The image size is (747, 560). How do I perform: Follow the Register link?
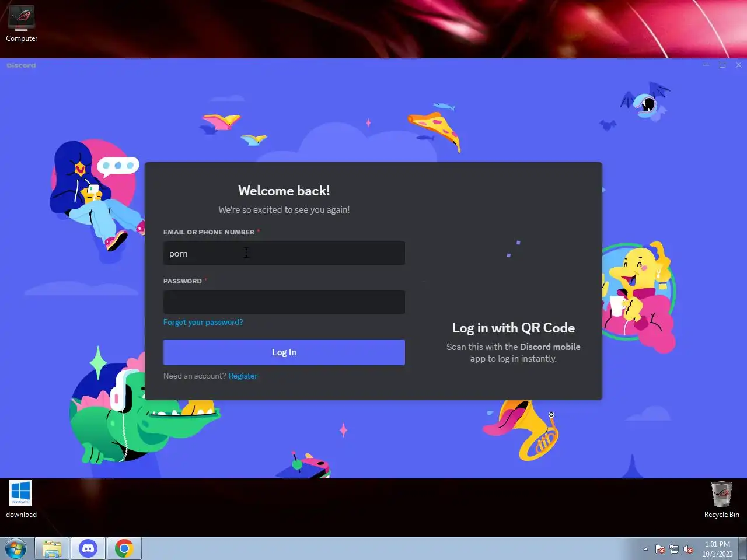coord(243,376)
